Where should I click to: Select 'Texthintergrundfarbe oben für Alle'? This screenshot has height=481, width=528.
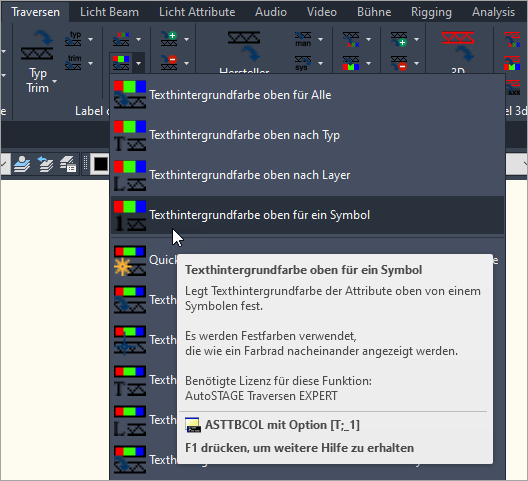(x=307, y=95)
